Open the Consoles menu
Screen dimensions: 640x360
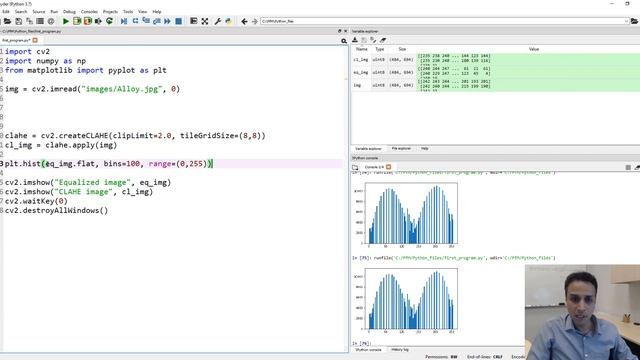click(89, 12)
